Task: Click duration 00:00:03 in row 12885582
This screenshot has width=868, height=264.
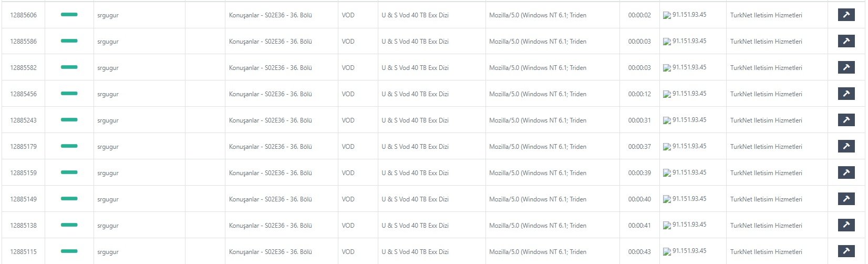Action: click(x=639, y=68)
